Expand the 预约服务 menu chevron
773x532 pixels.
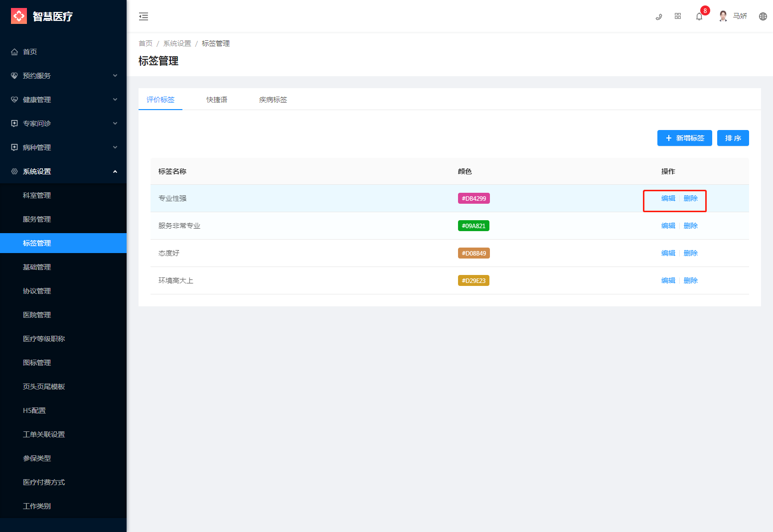pyautogui.click(x=115, y=76)
